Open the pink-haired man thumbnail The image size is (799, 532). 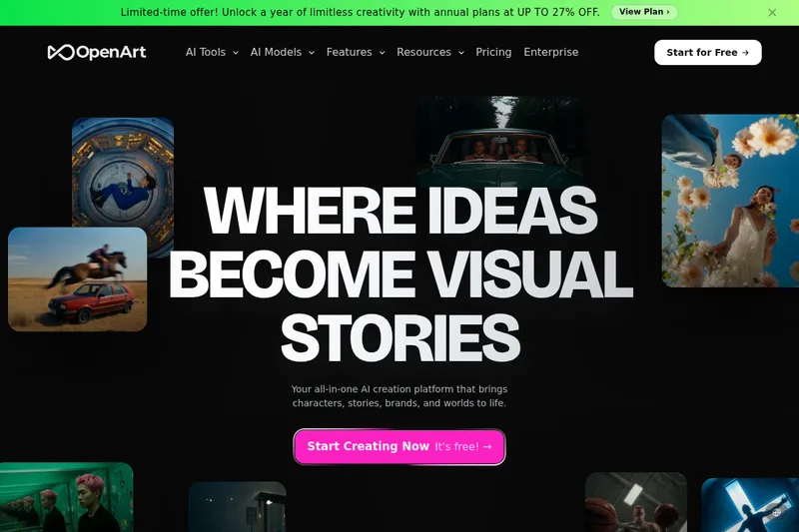point(66,497)
